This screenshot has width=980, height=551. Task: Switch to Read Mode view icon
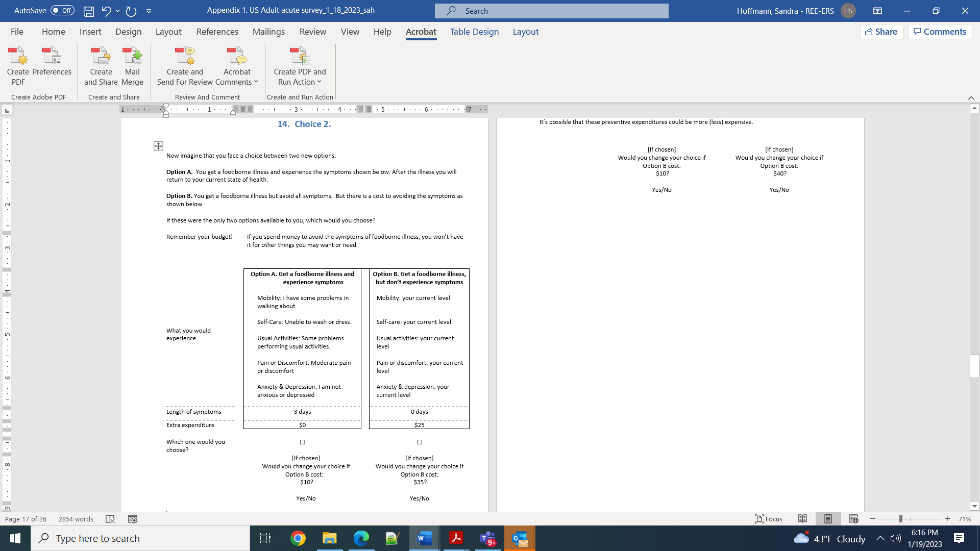coord(802,519)
